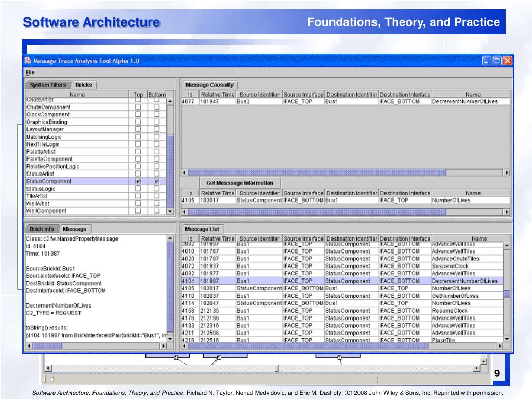Sort bricks by Name column header
This screenshot has width=532, height=399.
(x=77, y=95)
